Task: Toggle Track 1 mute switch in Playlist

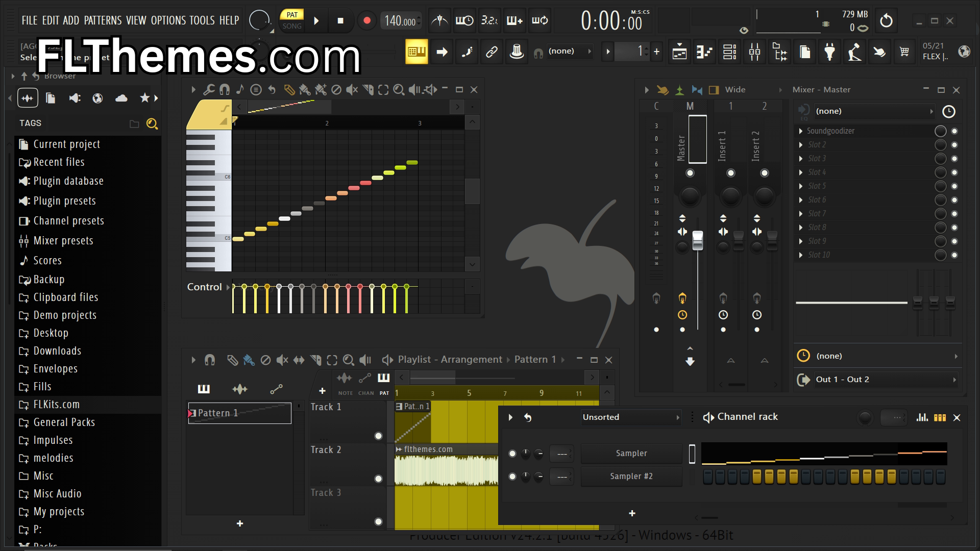Action: click(x=378, y=436)
